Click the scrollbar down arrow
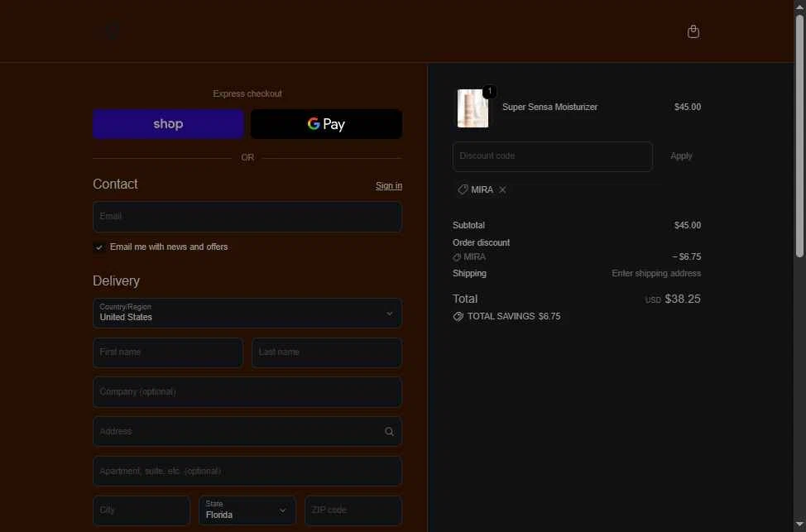806x532 pixels. pyautogui.click(x=799, y=525)
